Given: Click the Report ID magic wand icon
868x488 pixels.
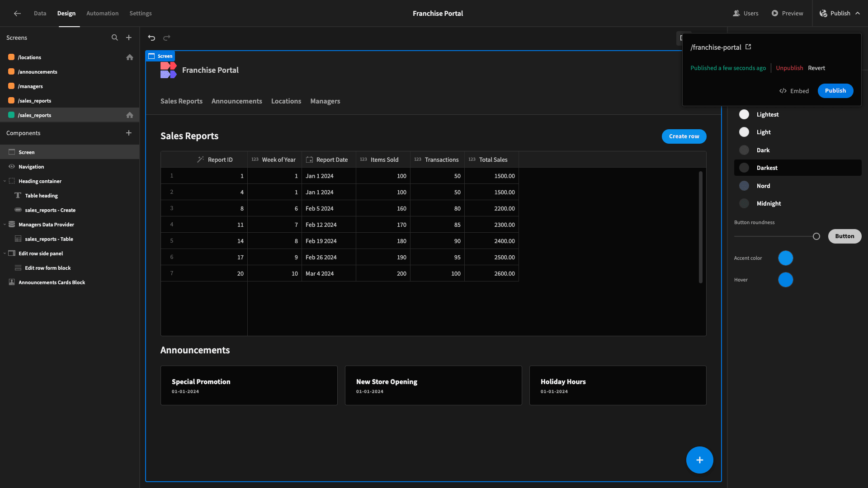Looking at the screenshot, I should point(201,160).
